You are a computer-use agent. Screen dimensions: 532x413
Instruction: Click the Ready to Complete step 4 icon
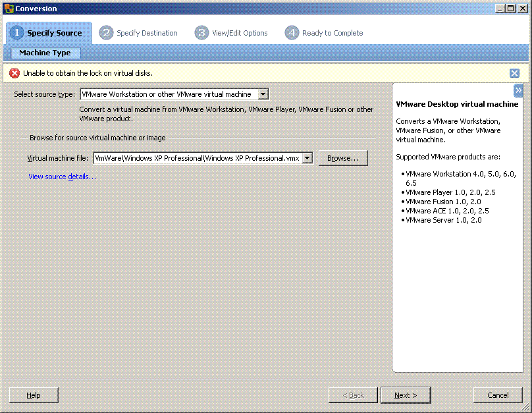pyautogui.click(x=290, y=32)
